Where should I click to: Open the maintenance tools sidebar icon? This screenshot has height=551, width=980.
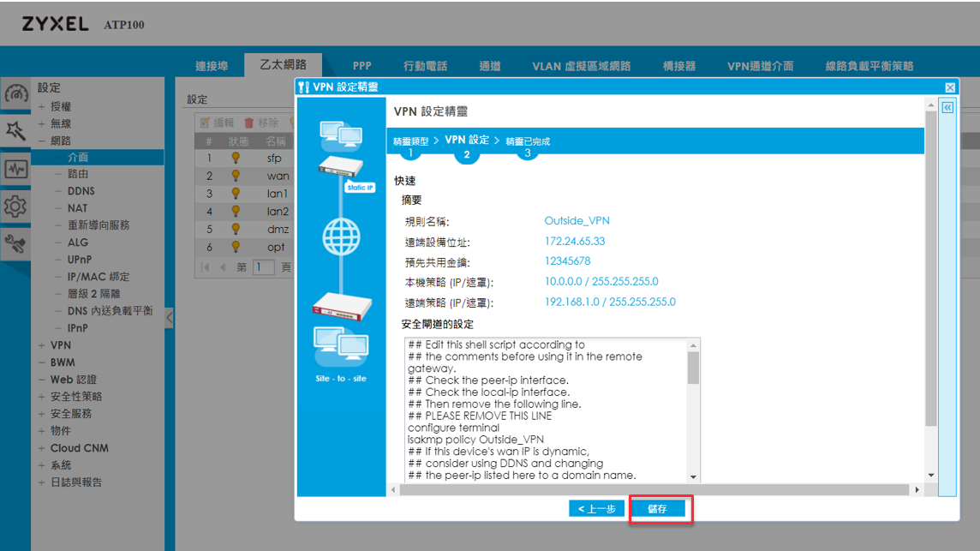pos(15,244)
